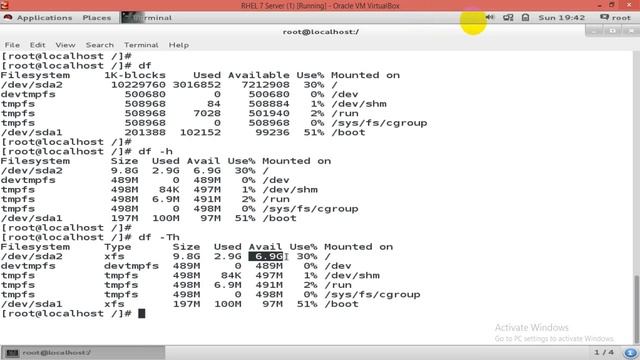Click 102152 used value for /dev/sda1
The image size is (640, 360).
point(200,133)
